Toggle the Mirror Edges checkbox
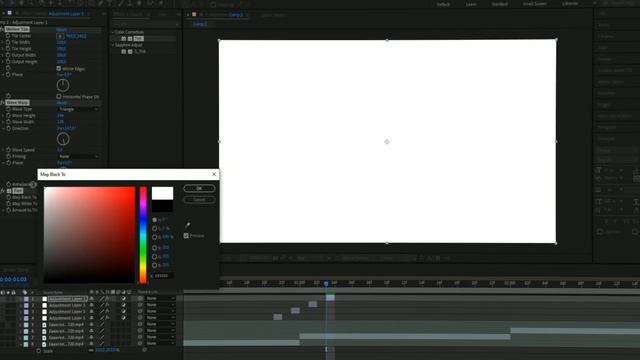This screenshot has width=640, height=360. (59, 69)
